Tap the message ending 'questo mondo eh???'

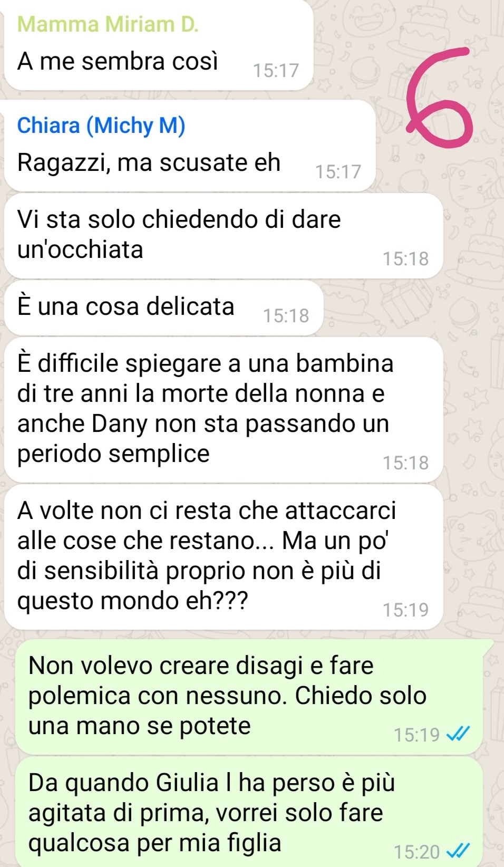[224, 557]
